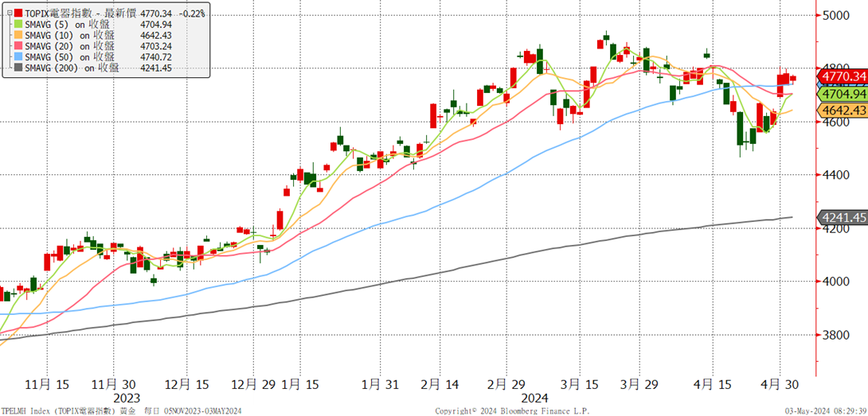Image resolution: width=868 pixels, height=416 pixels.
Task: Click the green 4704.94 price flag on axis
Action: tap(842, 94)
